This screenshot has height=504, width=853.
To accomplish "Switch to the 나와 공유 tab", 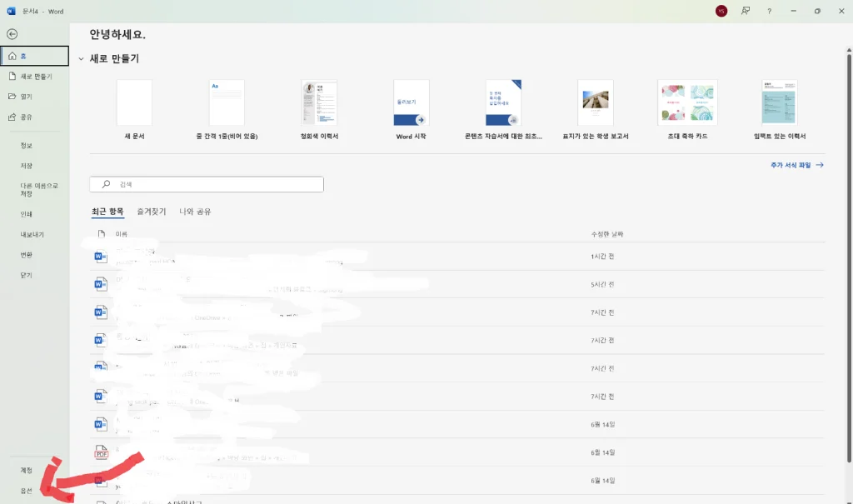I will tap(195, 212).
